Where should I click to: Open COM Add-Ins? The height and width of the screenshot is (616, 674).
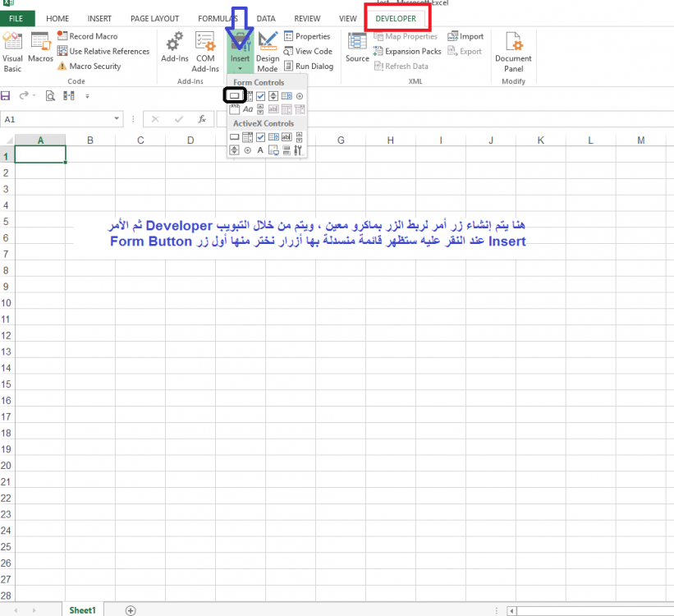tap(205, 52)
